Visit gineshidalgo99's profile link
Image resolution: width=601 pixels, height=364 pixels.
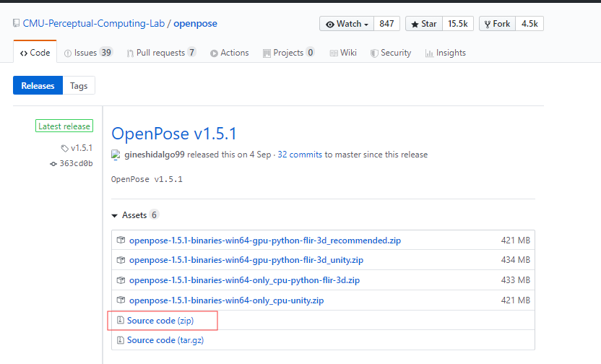click(155, 155)
